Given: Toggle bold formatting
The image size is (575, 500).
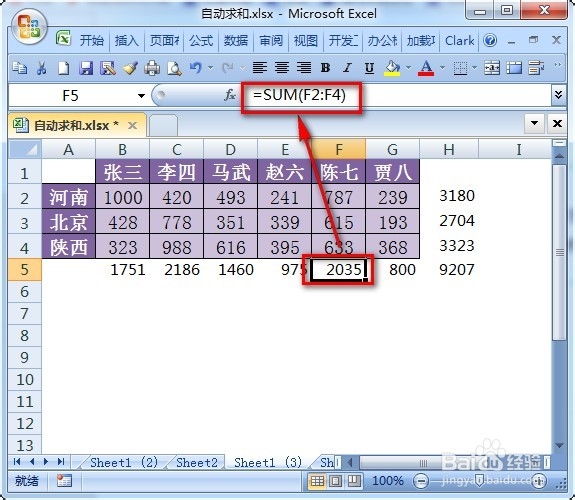Looking at the screenshot, I should [325, 68].
